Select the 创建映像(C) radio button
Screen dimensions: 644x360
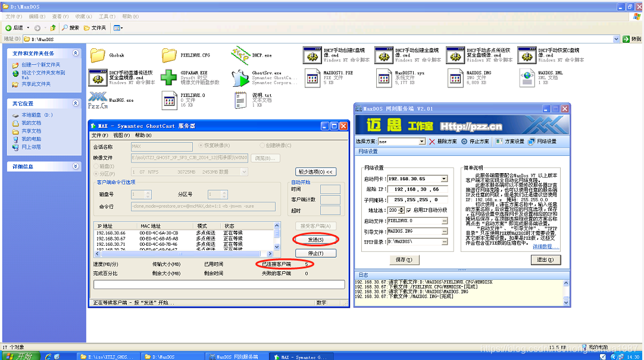click(262, 145)
